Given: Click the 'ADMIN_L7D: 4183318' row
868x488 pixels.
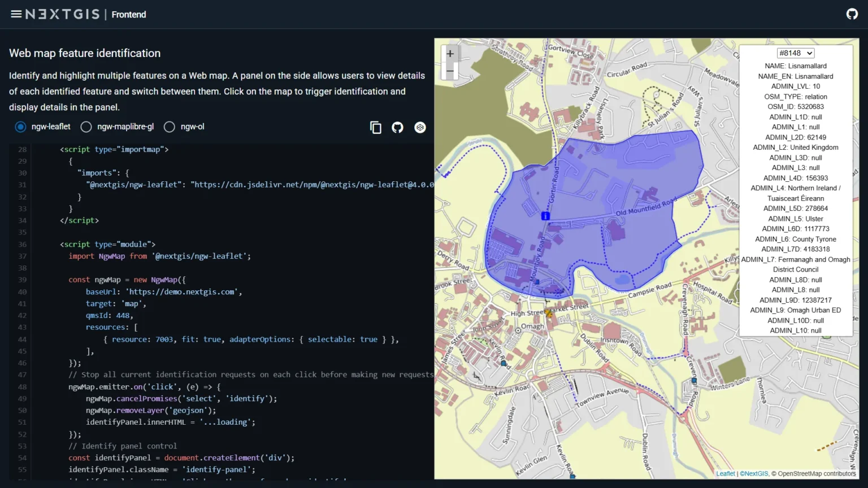Looking at the screenshot, I should click(x=796, y=249).
